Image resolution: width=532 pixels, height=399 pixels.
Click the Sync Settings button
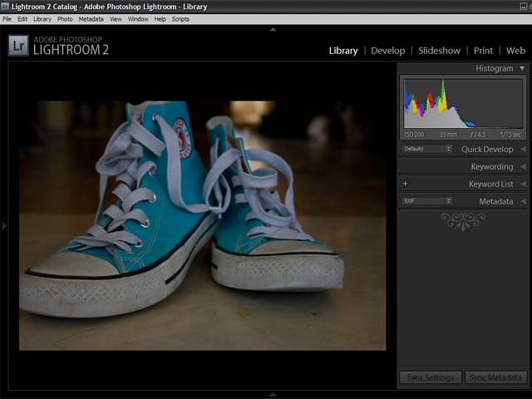pyautogui.click(x=430, y=377)
